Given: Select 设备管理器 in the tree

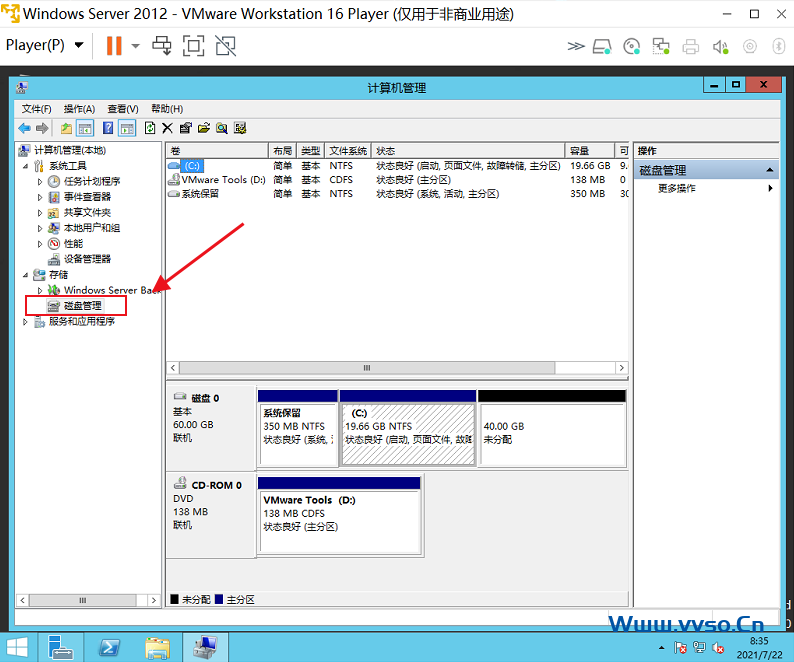Looking at the screenshot, I should pos(87,259).
